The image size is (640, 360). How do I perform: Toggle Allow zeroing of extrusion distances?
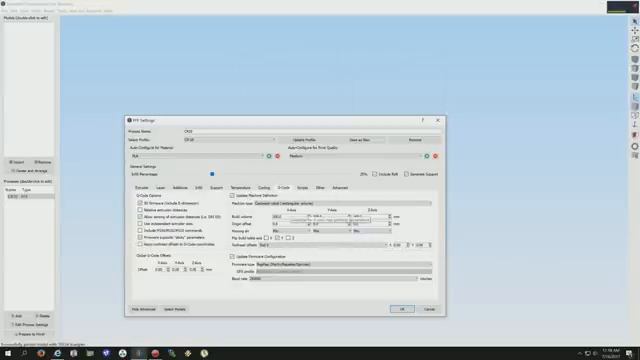point(140,217)
